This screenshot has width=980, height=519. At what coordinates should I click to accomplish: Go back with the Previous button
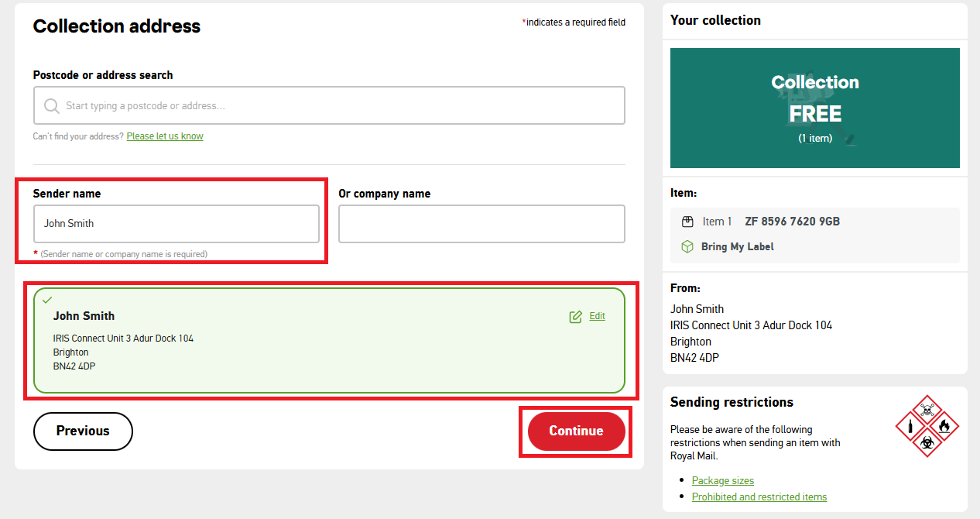(83, 431)
